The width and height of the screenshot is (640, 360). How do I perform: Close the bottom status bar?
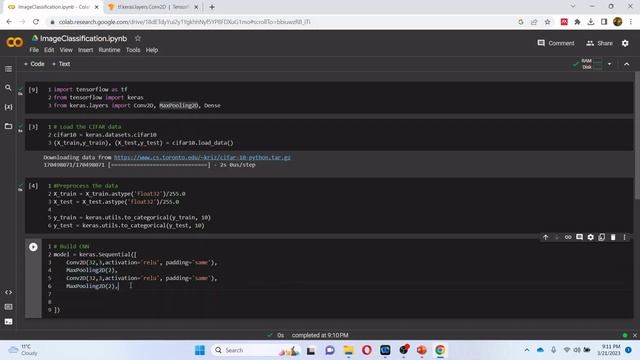[x=635, y=335]
